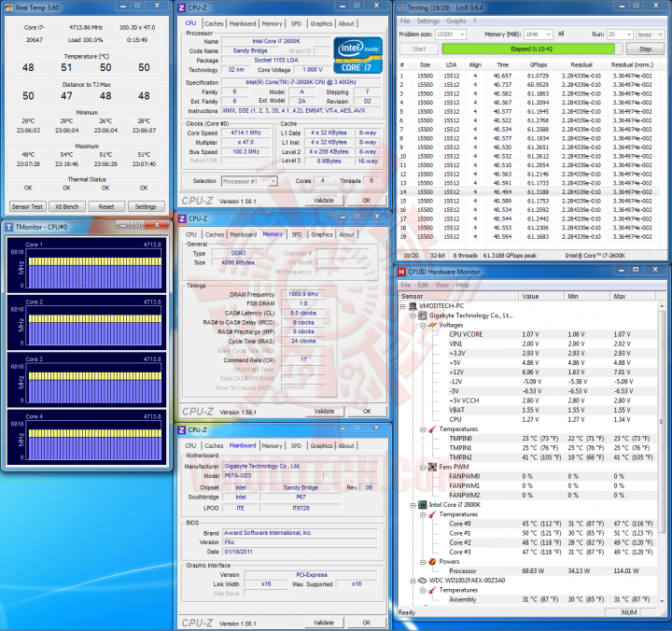Click the motherboard Temperatures thermometer icon
This screenshot has height=631, width=672.
[432, 429]
